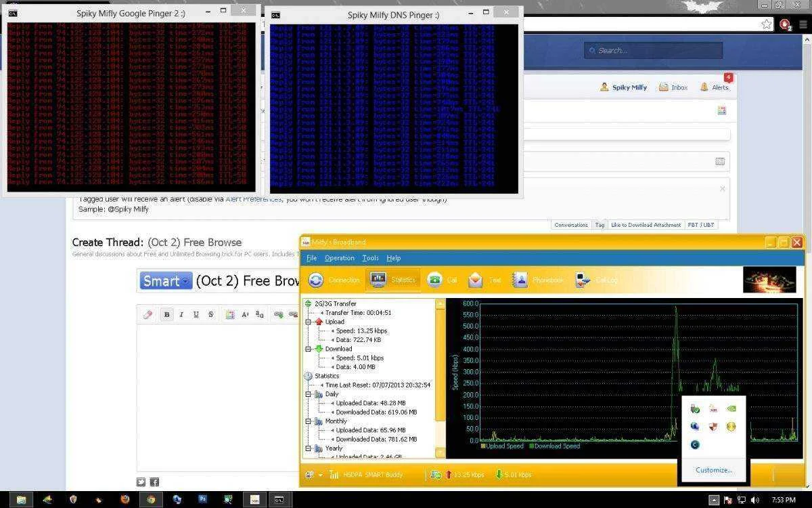812x508 pixels.
Task: Toggle bold formatting in the editor
Action: [166, 314]
